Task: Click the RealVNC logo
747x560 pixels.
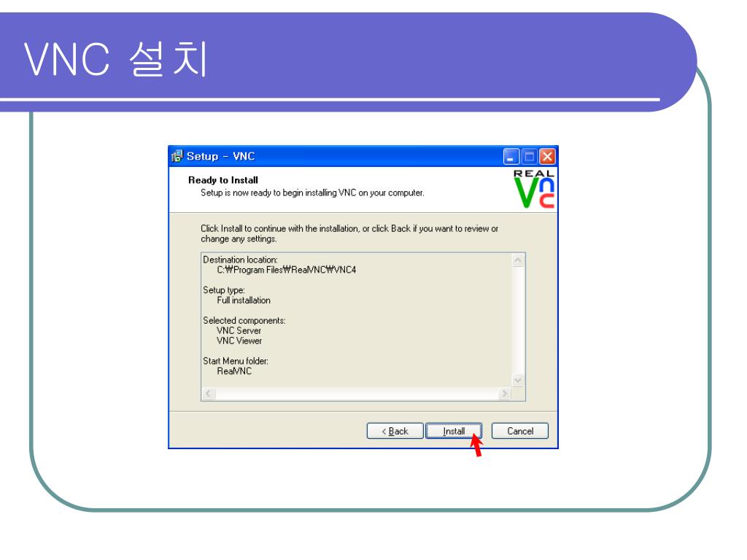Action: [x=533, y=189]
